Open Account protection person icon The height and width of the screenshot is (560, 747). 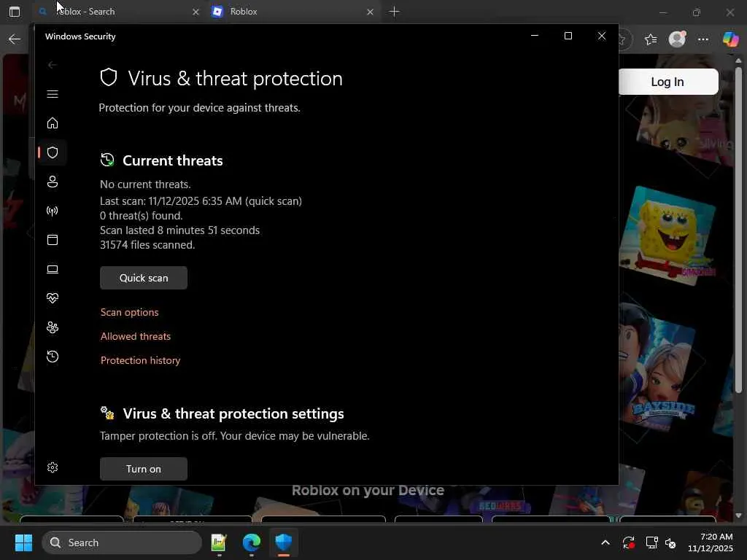[53, 182]
